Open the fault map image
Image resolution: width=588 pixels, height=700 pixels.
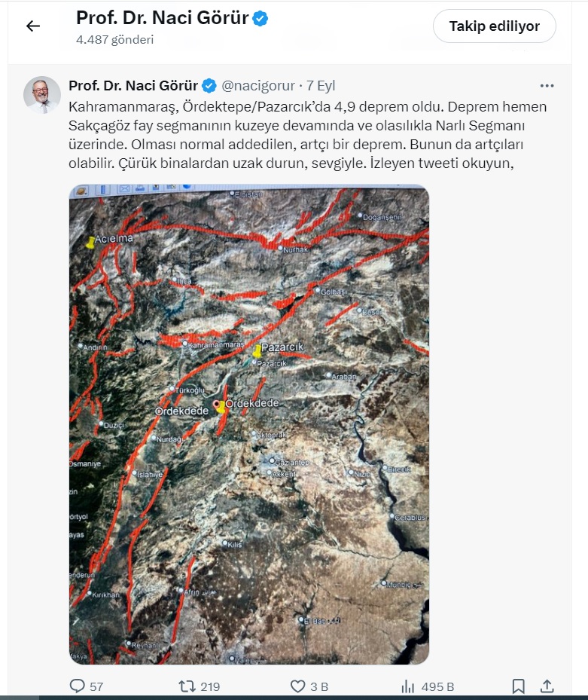tap(249, 424)
